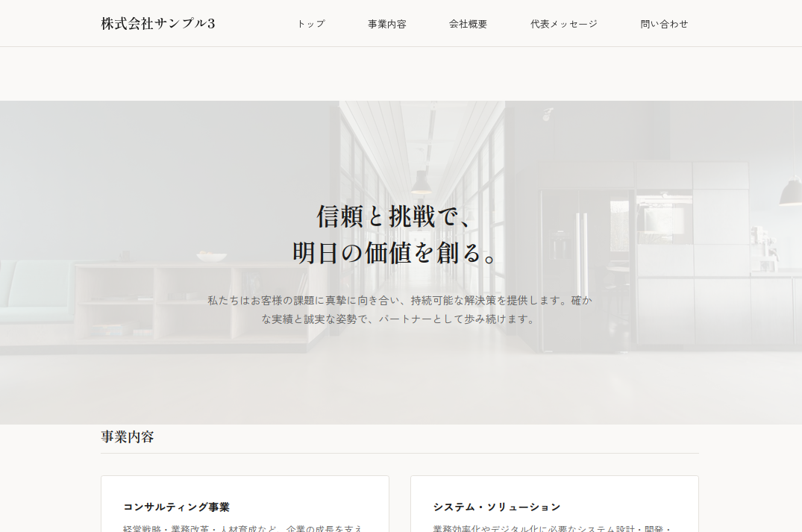
Task: Click the pendant lamp at hero's right edge
Action: (x=790, y=193)
